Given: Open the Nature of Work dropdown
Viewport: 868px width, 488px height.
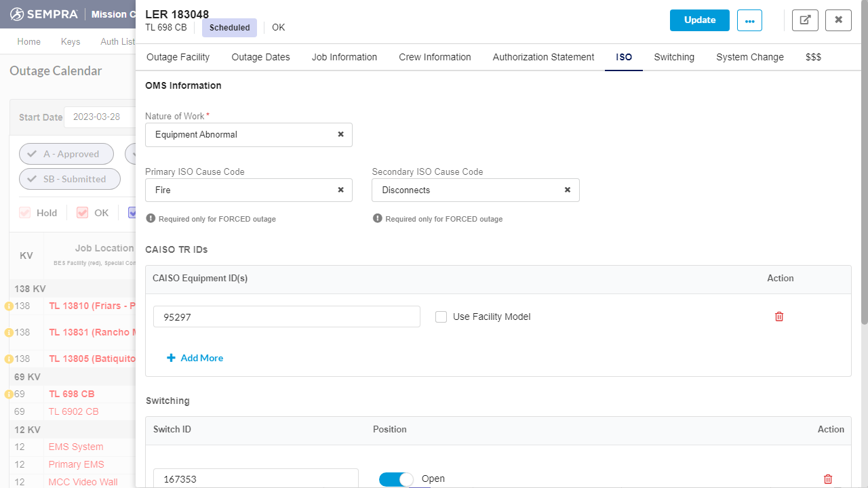Looking at the screenshot, I should (x=241, y=134).
